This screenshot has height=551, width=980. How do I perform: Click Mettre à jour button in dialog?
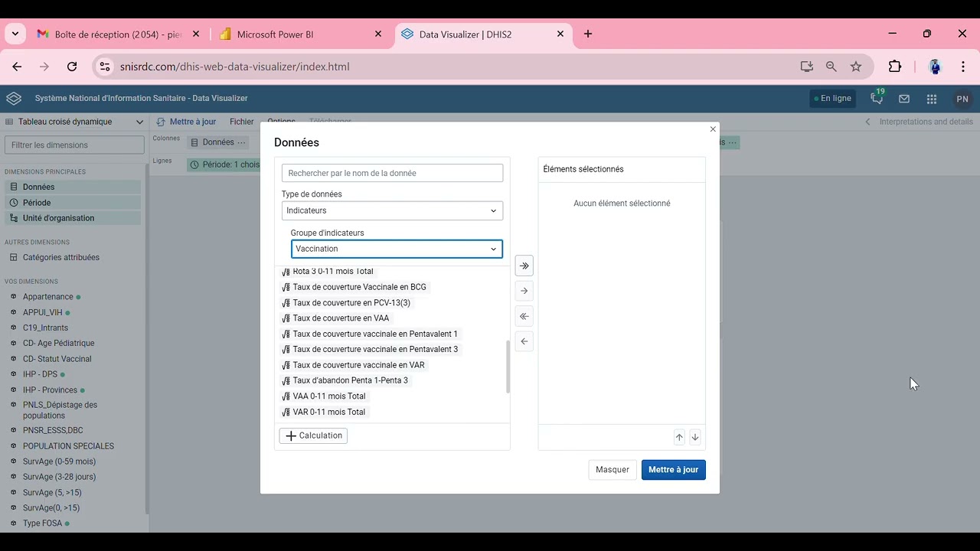[674, 470]
